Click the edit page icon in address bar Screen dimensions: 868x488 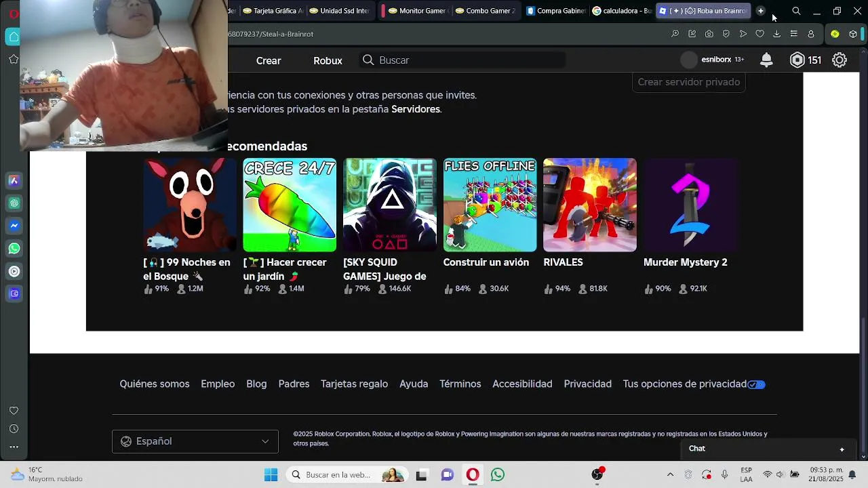click(x=692, y=34)
